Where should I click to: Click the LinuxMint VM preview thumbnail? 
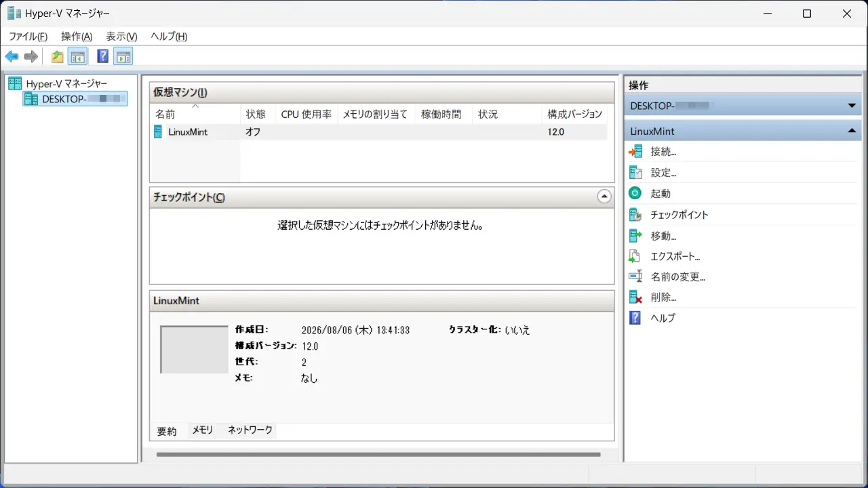coord(195,350)
